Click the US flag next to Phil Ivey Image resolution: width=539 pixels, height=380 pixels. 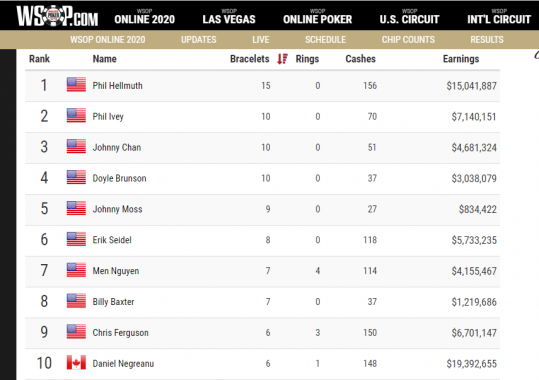76,116
